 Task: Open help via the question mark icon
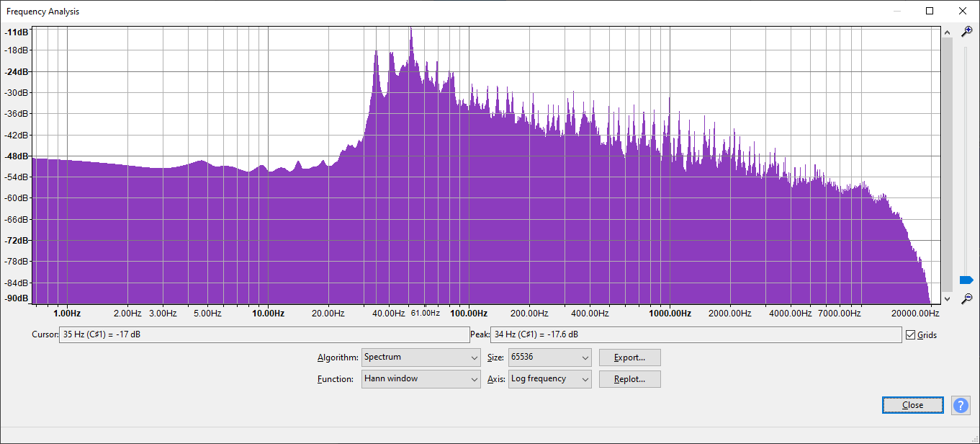[x=961, y=405]
